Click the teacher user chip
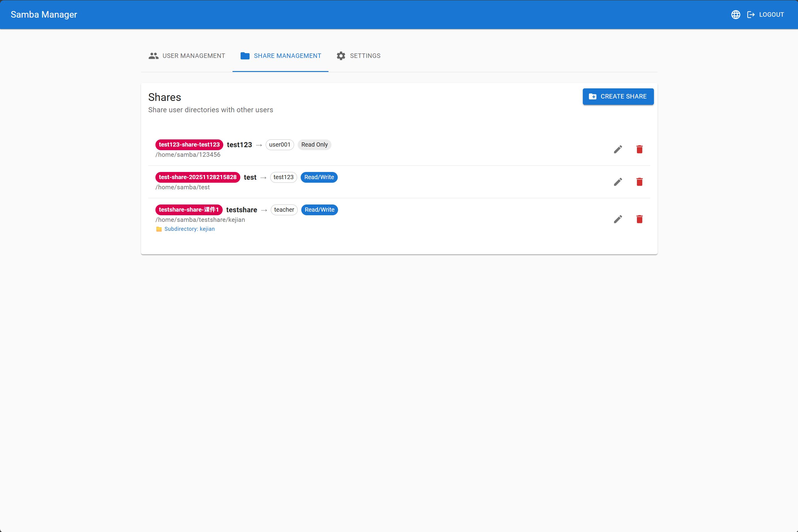The width and height of the screenshot is (798, 532). [284, 210]
